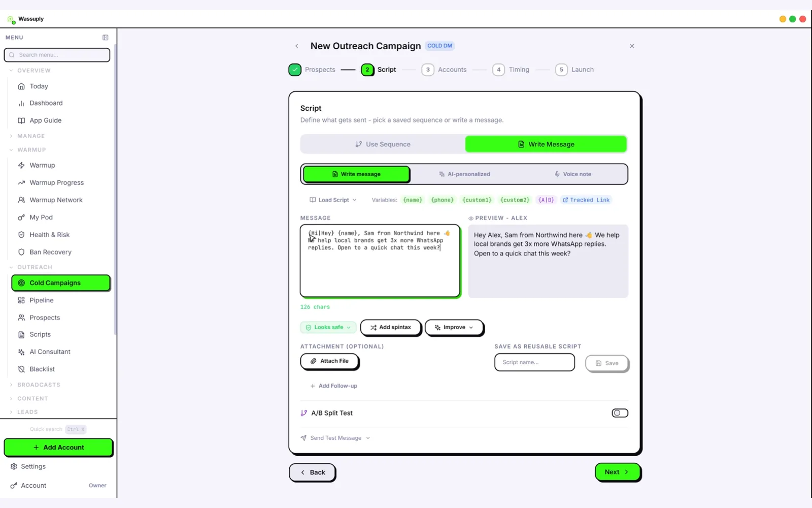This screenshot has width=812, height=508.
Task: Select the AI-personalized message option
Action: click(464, 174)
